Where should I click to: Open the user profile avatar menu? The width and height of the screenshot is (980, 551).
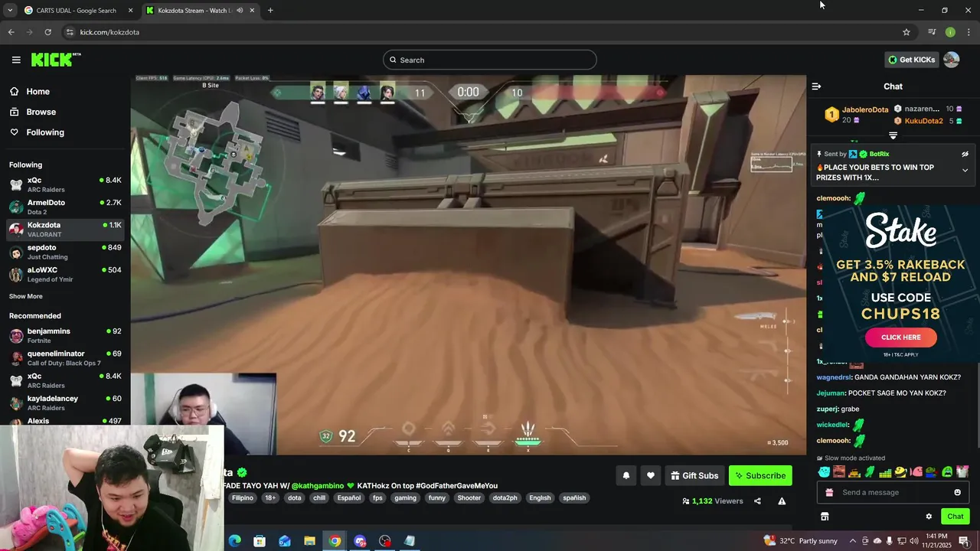click(x=951, y=60)
